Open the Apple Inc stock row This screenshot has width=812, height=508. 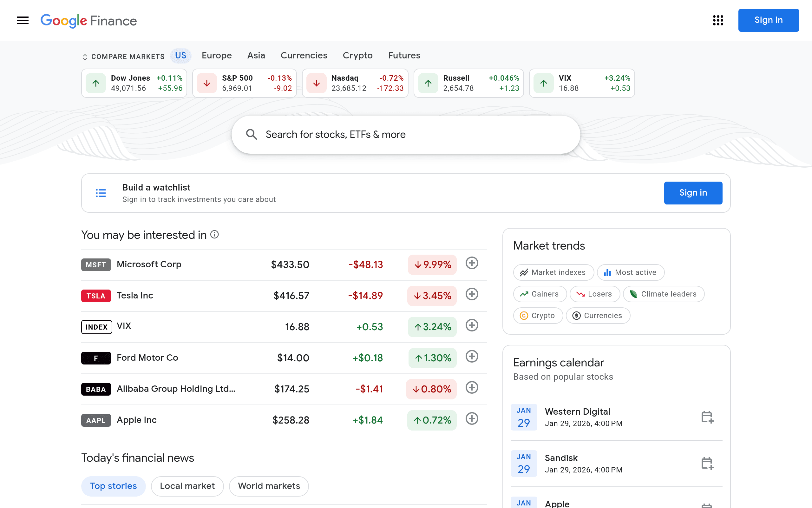click(284, 420)
